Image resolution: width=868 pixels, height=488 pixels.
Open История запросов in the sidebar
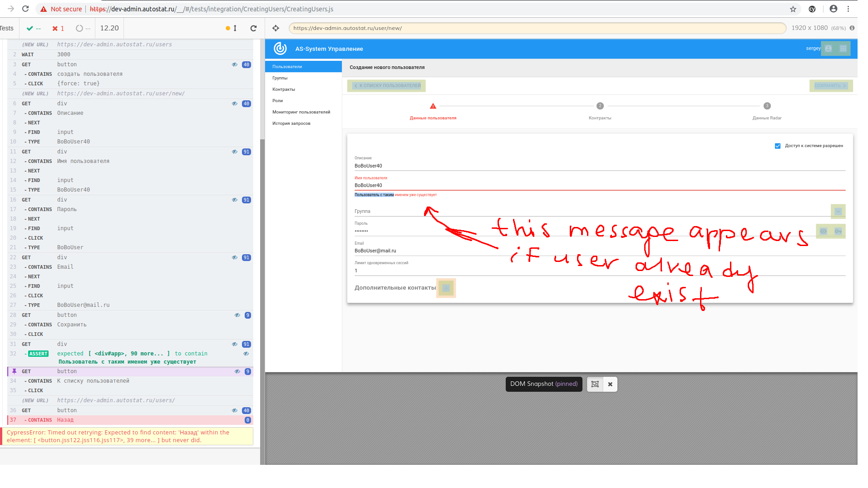coord(303,123)
